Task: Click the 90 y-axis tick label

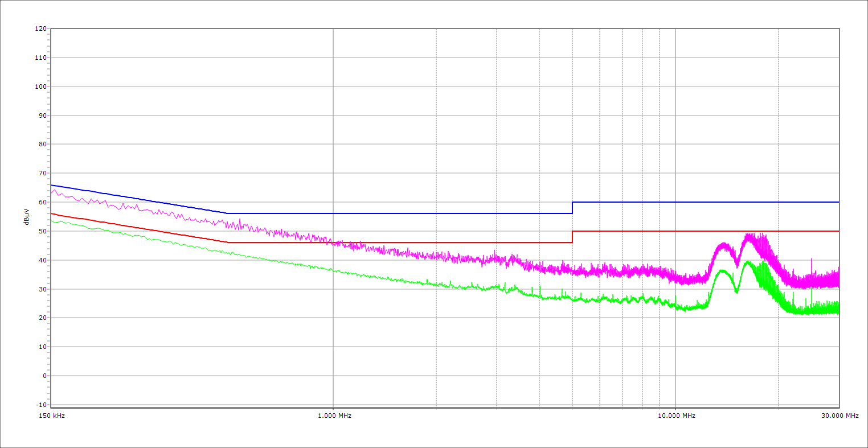Action: coord(42,116)
